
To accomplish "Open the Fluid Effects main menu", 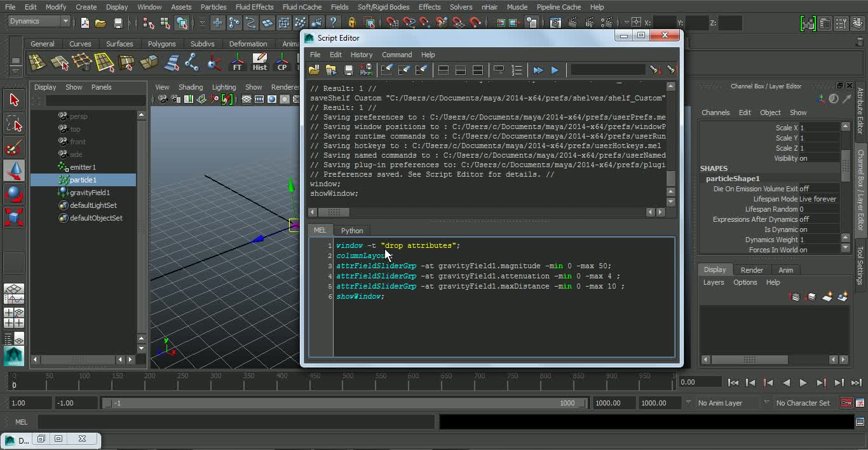I will coord(254,7).
